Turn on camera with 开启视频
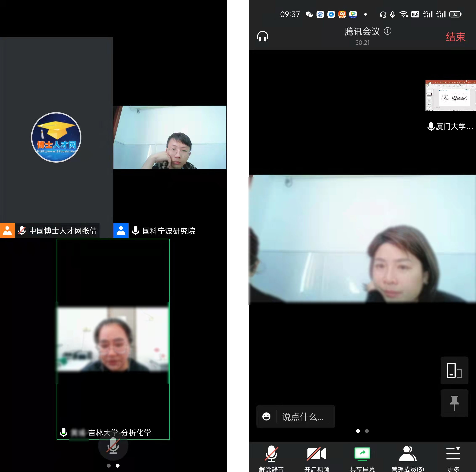Viewport: 476px width, 472px height. click(316, 459)
